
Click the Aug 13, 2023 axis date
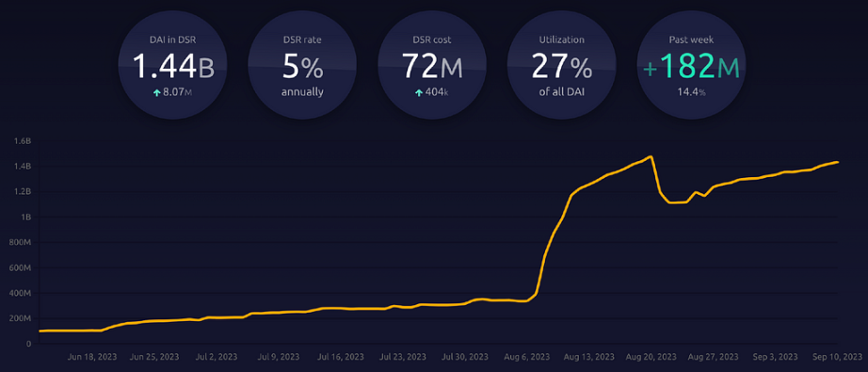[x=590, y=357]
